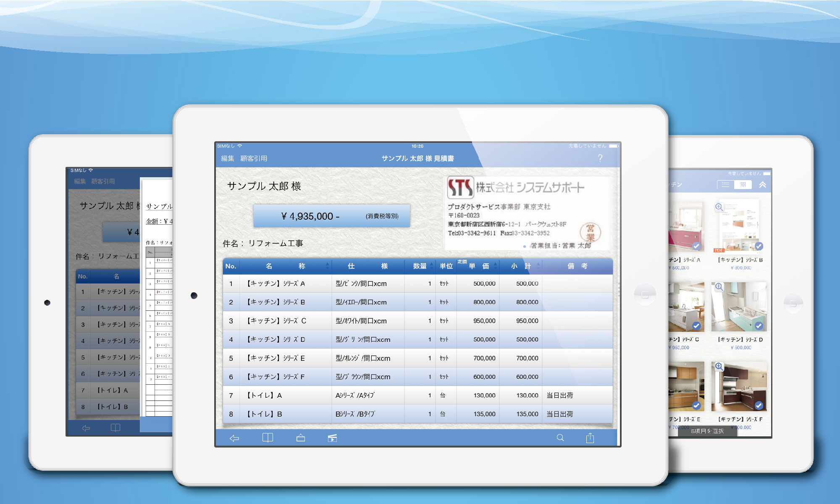This screenshot has height=504, width=840.
Task: Open the share export icon
Action: point(590,438)
